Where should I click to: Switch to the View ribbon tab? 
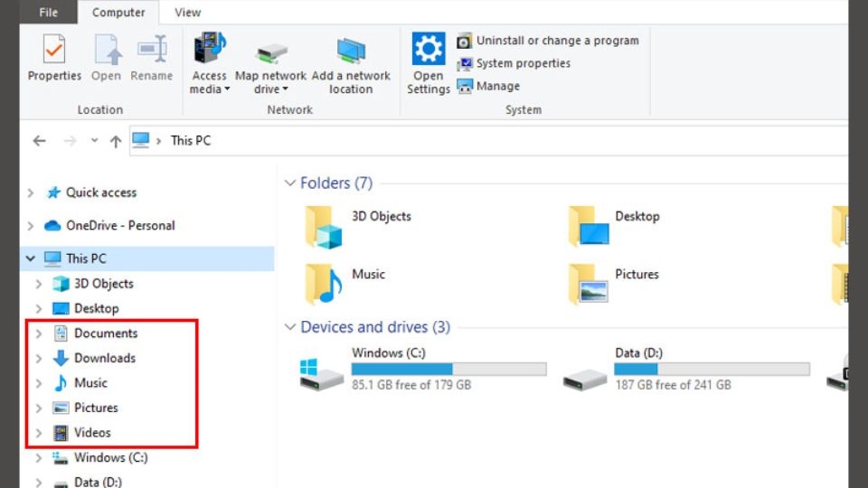coord(188,12)
